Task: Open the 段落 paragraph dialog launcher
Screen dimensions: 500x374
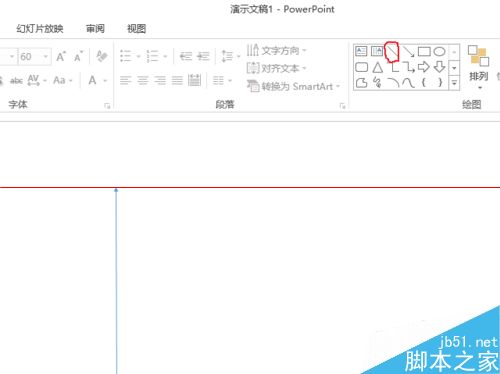Action: 342,106
